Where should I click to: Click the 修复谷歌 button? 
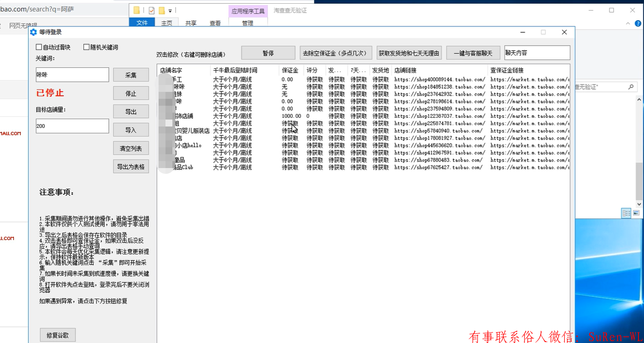pyautogui.click(x=58, y=335)
